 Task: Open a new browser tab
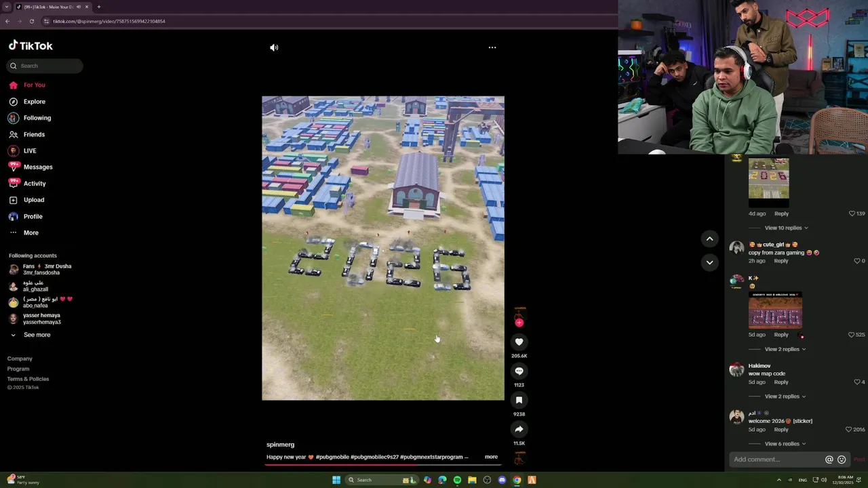point(98,7)
